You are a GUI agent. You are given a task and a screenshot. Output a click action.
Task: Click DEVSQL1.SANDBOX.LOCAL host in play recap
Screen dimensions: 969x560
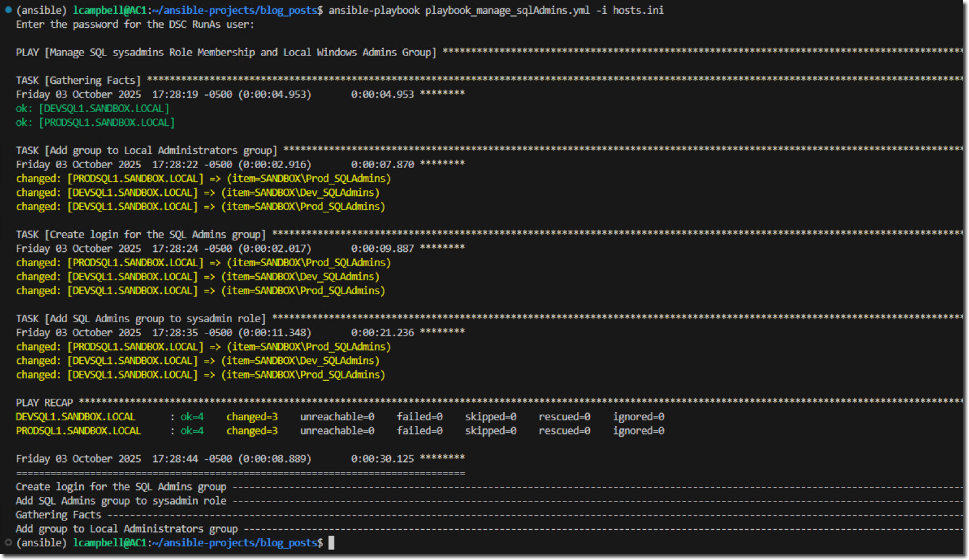pyautogui.click(x=75, y=417)
